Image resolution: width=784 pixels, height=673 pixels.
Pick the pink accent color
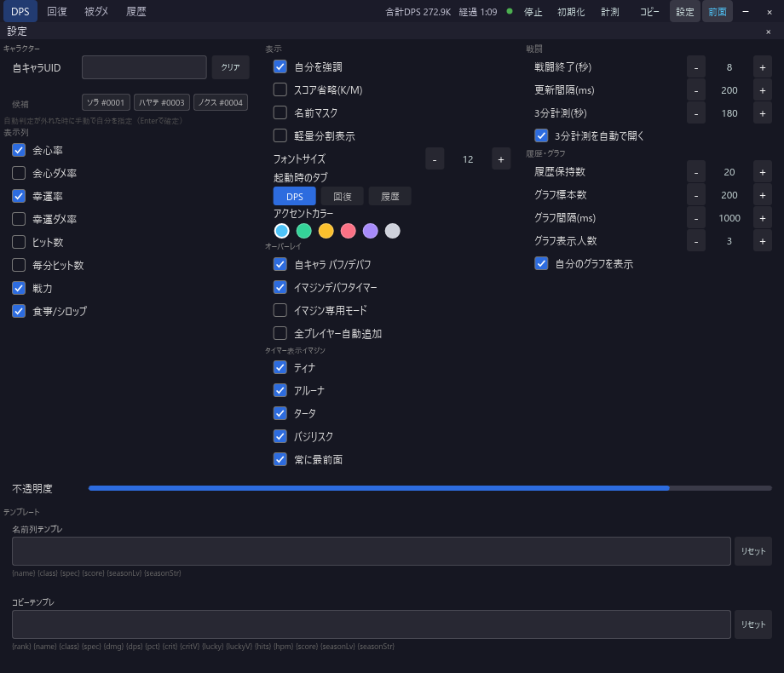[348, 231]
